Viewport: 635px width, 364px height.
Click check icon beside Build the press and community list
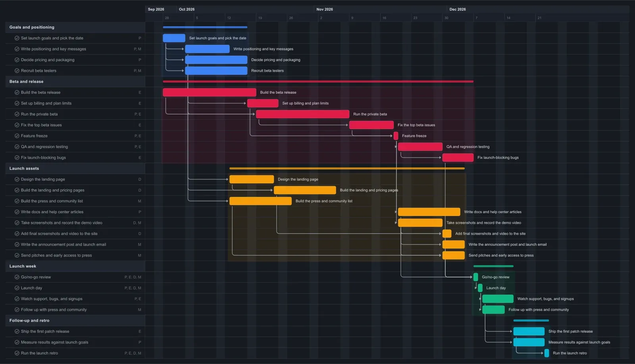point(17,201)
